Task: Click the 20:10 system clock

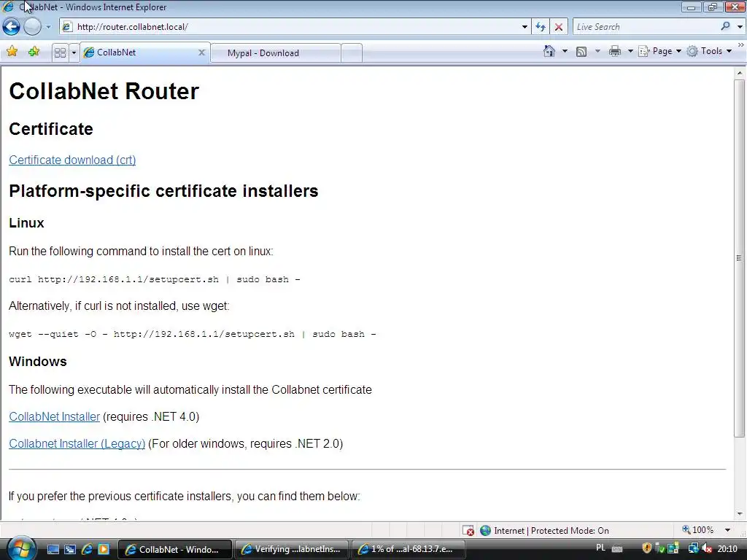Action: tap(727, 549)
